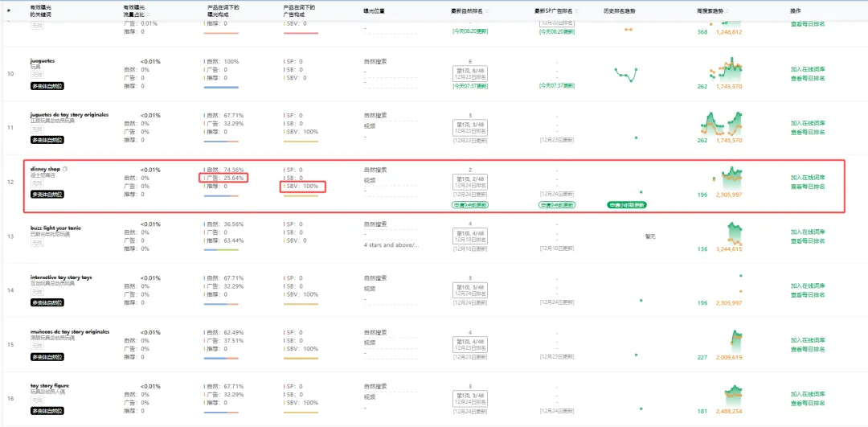Open the weekly search trend chart for juguetes
Image resolution: width=868 pixels, height=427 pixels.
[727, 70]
